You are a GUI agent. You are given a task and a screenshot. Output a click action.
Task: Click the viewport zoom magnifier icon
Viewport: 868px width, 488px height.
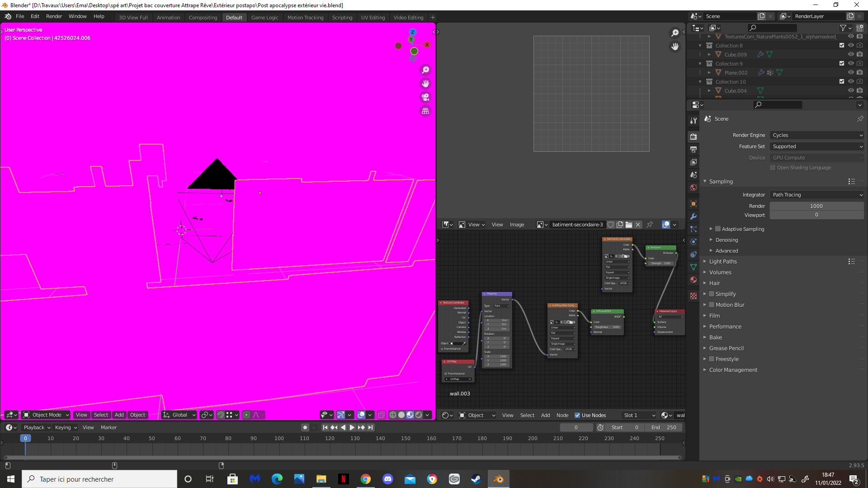[425, 70]
